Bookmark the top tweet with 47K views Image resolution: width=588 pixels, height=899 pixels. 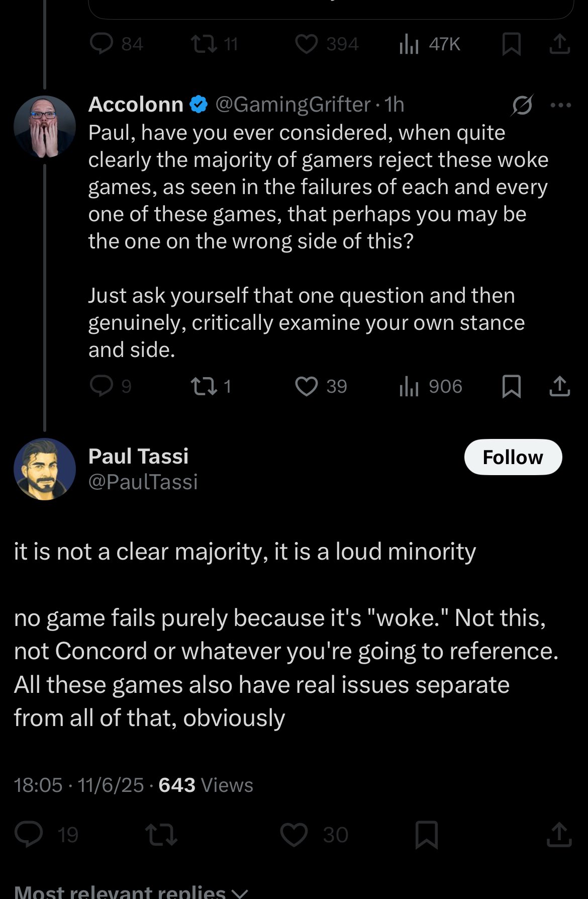point(512,44)
